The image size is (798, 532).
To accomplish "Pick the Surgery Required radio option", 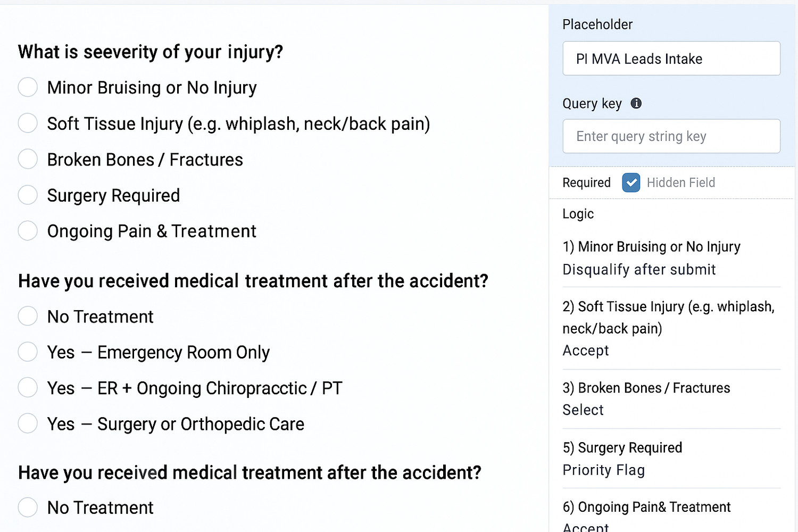I will click(28, 195).
